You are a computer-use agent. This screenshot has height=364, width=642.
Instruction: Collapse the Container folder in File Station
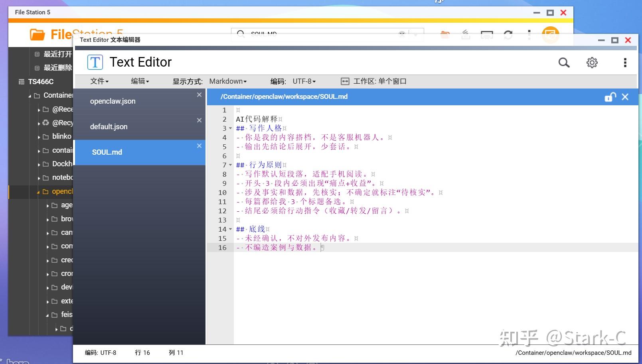coord(30,96)
